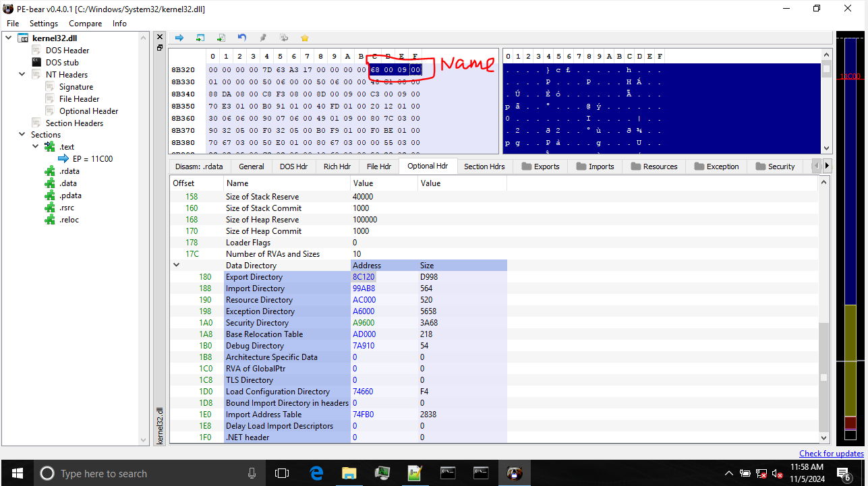
Task: Click the .data section puzzle icon
Action: [x=49, y=183]
